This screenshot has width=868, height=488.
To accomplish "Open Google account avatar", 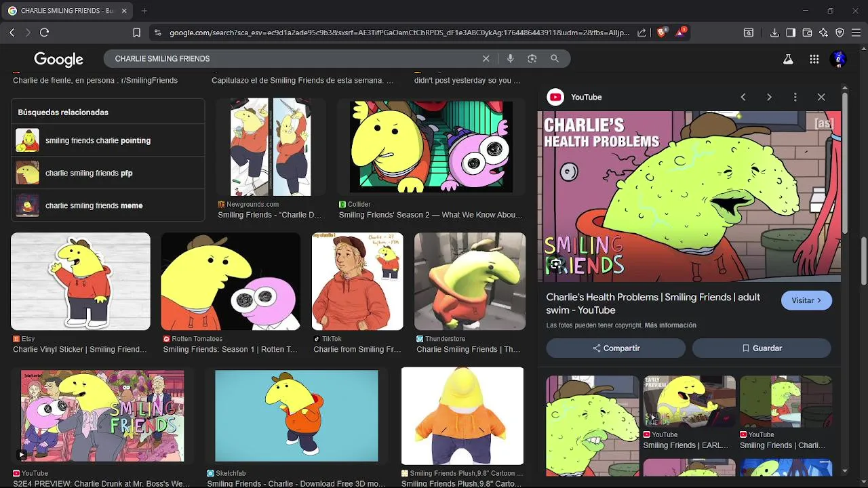I will pos(838,59).
